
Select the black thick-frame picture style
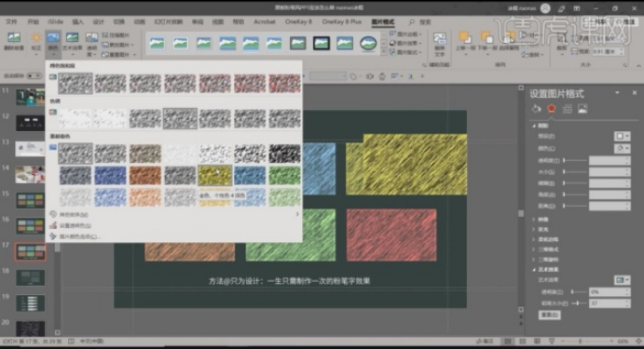point(322,43)
